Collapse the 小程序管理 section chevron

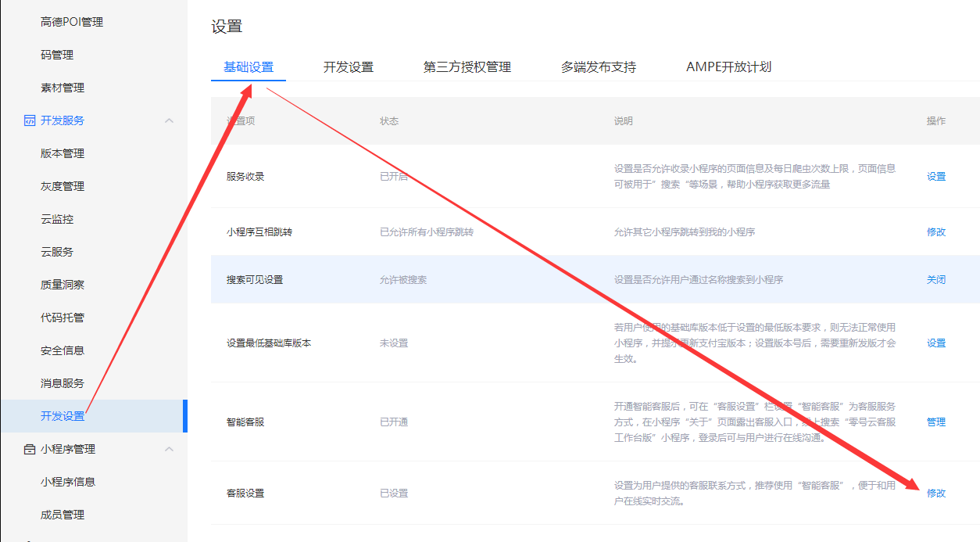pyautogui.click(x=169, y=449)
